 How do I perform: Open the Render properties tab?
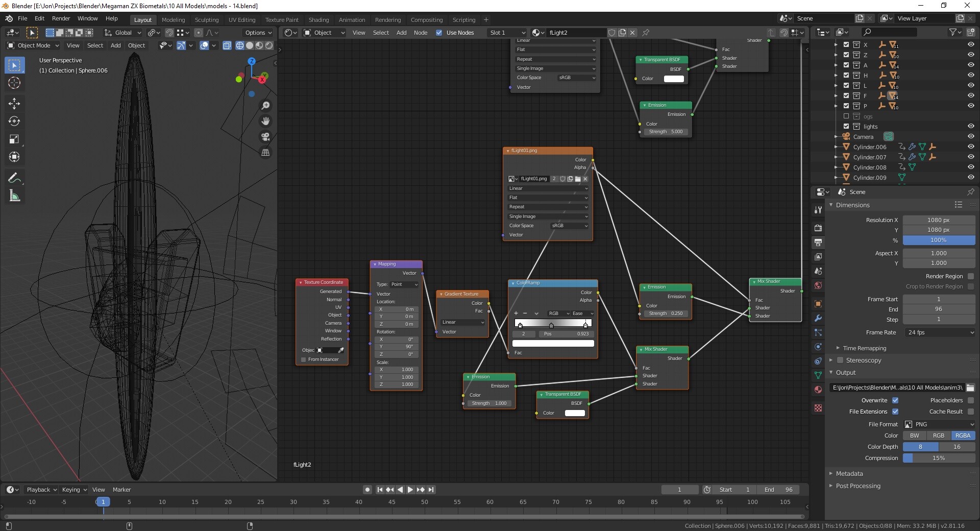coord(818,228)
